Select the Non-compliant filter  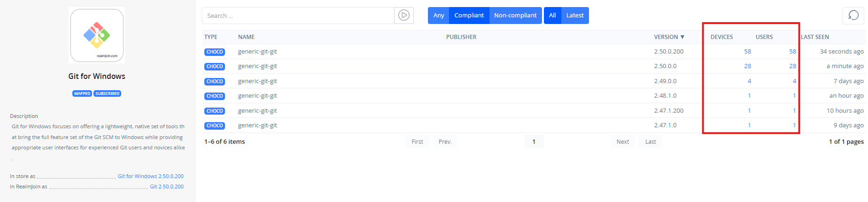515,16
